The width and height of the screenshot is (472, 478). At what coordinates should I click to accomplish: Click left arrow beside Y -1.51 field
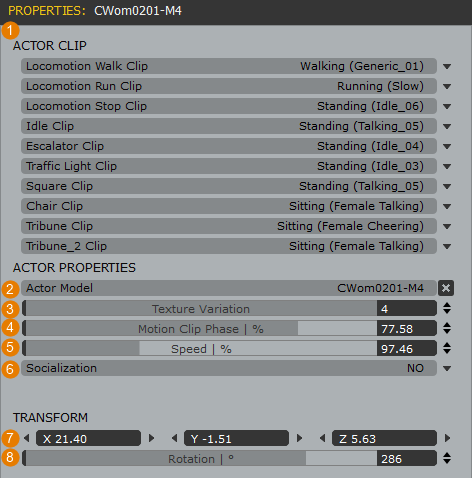(x=175, y=438)
